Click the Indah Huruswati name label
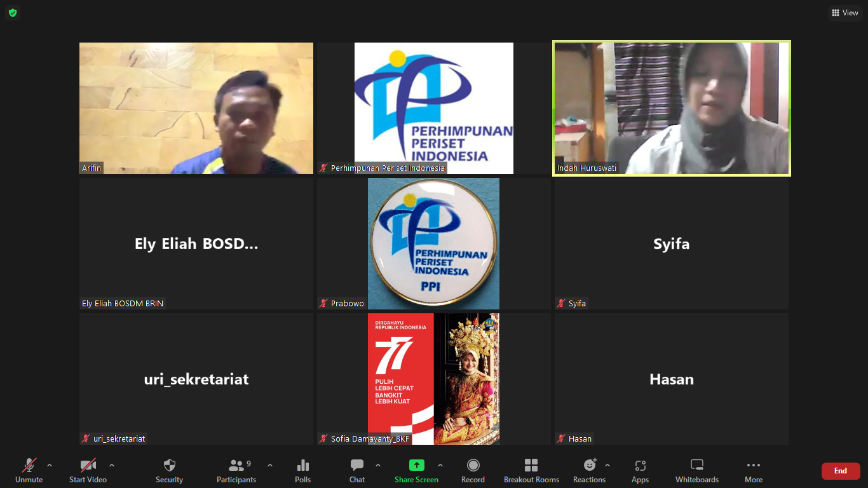868x488 pixels. click(587, 168)
